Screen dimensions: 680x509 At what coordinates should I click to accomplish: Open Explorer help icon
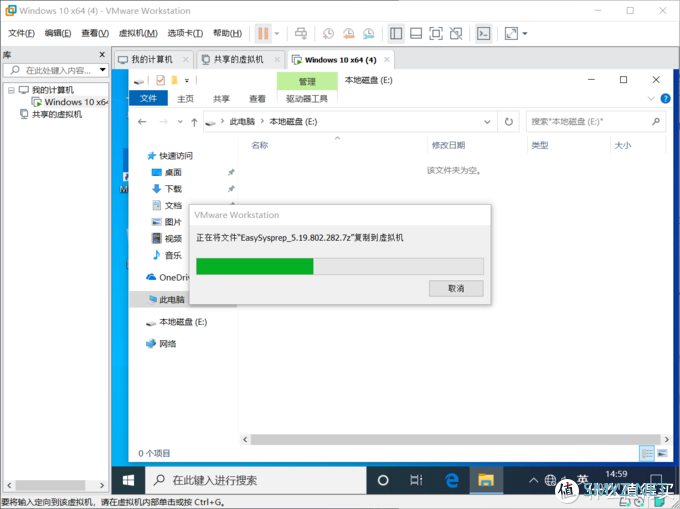click(665, 98)
